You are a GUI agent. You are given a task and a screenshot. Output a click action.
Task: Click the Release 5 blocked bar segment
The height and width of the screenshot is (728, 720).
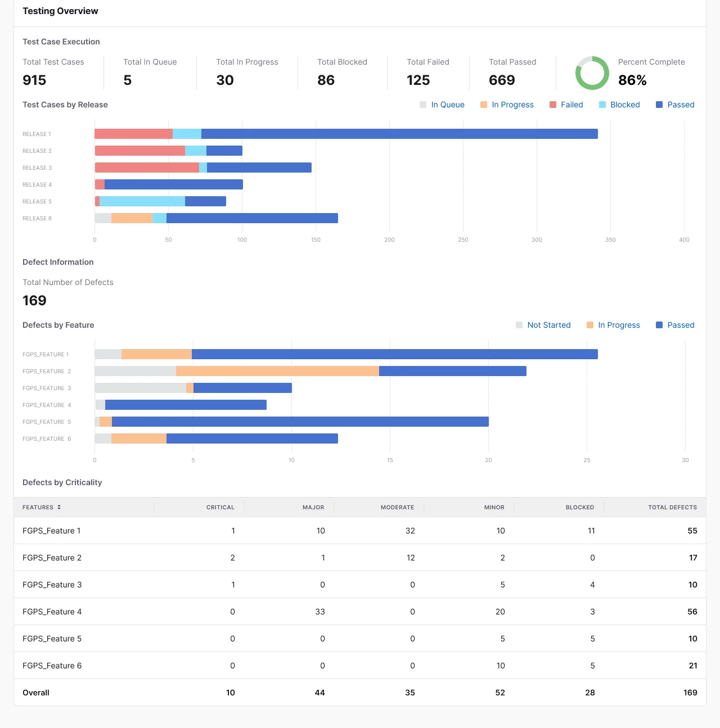[x=142, y=201]
